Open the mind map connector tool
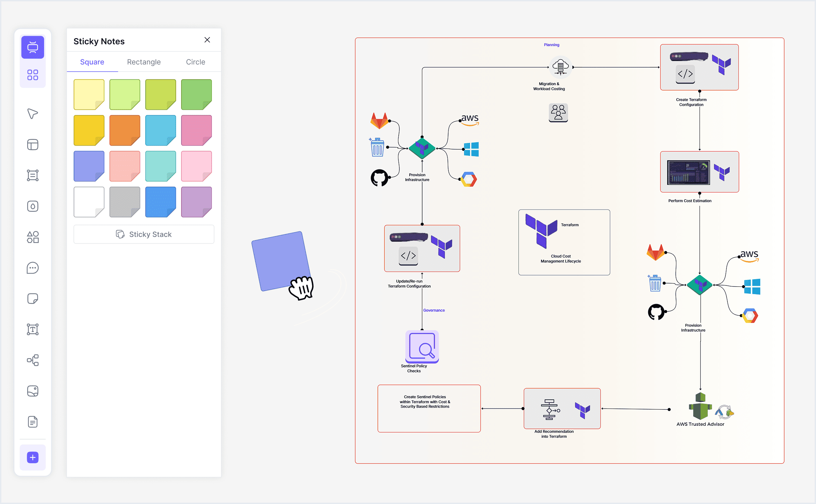The height and width of the screenshot is (504, 816). point(33,360)
